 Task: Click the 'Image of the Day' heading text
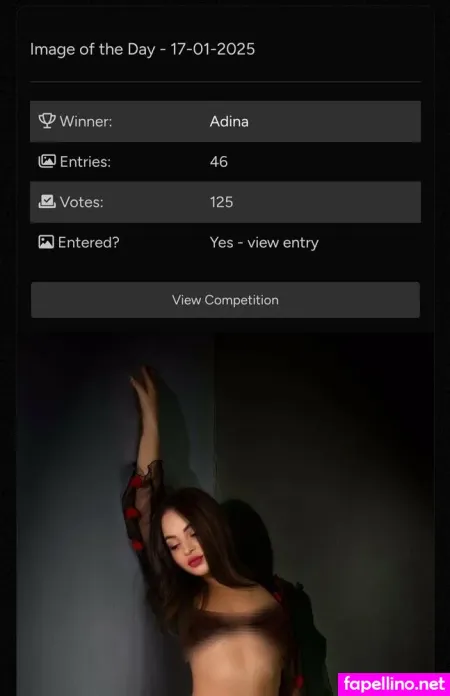[x=92, y=49]
